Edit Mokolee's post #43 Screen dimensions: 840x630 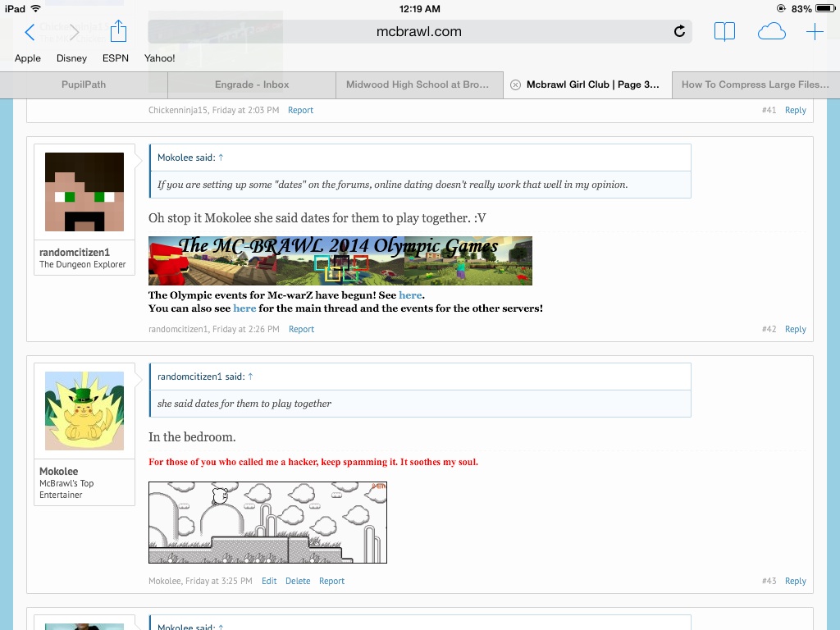point(269,581)
